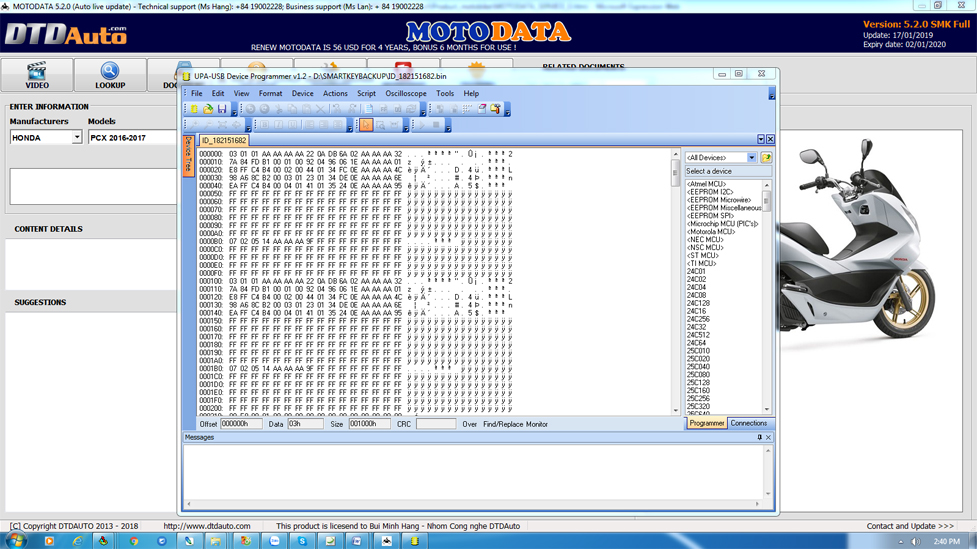The width and height of the screenshot is (977, 549).
Task: Open the Script menu
Action: [x=366, y=93]
